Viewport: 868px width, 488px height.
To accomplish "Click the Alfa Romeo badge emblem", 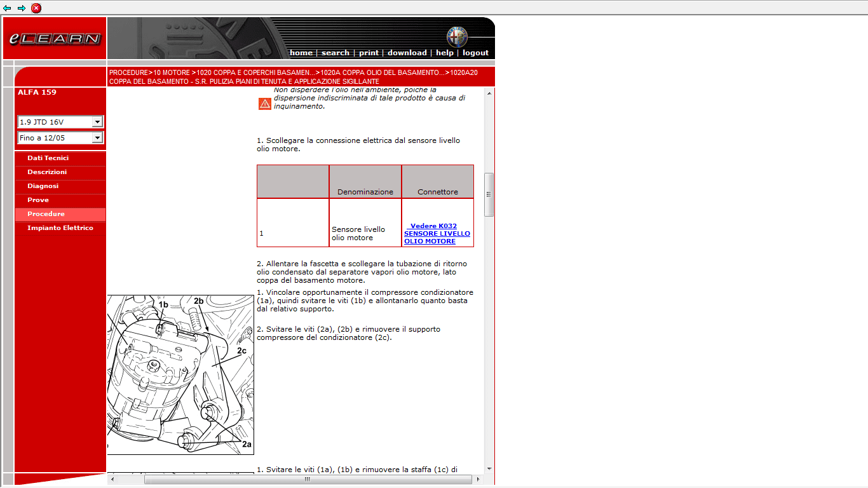I will point(456,37).
